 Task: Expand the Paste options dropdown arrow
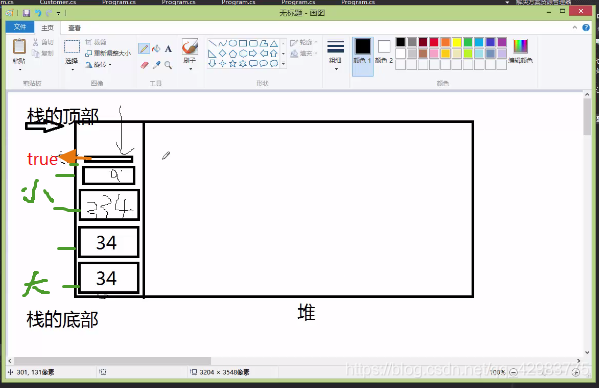click(x=19, y=69)
